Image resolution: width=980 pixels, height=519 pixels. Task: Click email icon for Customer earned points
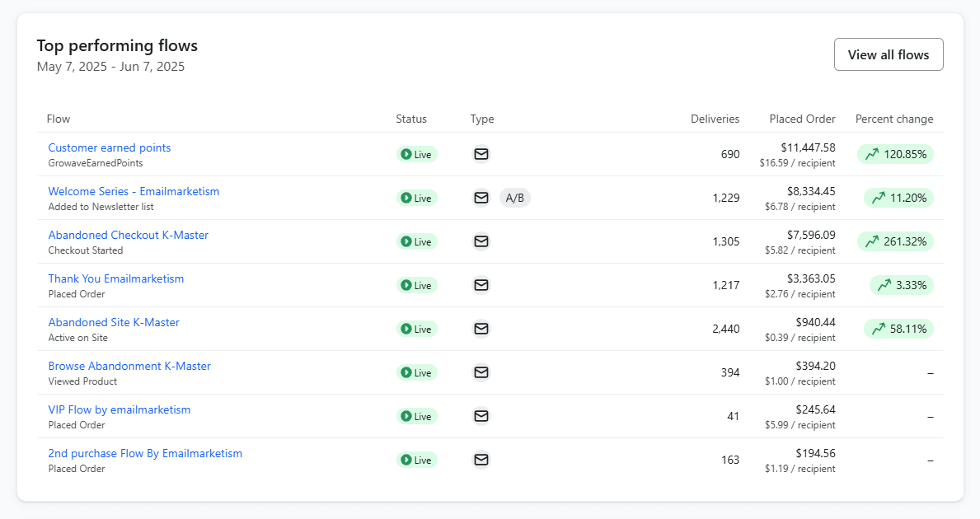coord(481,154)
